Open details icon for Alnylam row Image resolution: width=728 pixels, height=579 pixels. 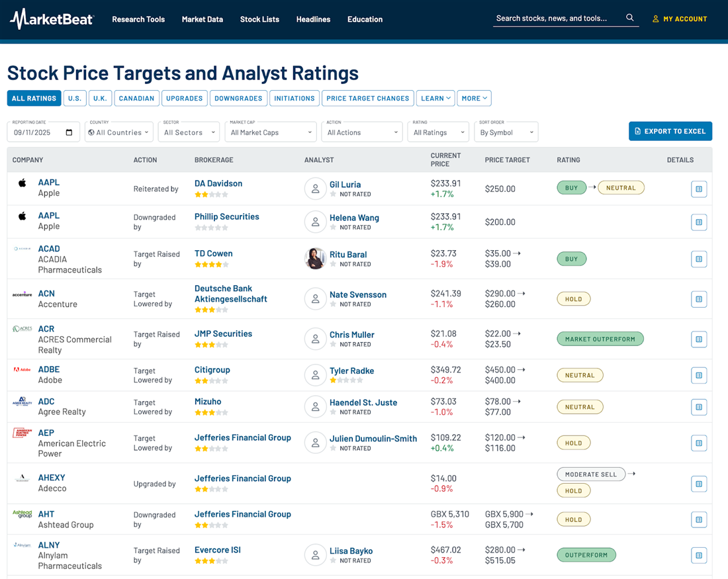pyautogui.click(x=698, y=555)
